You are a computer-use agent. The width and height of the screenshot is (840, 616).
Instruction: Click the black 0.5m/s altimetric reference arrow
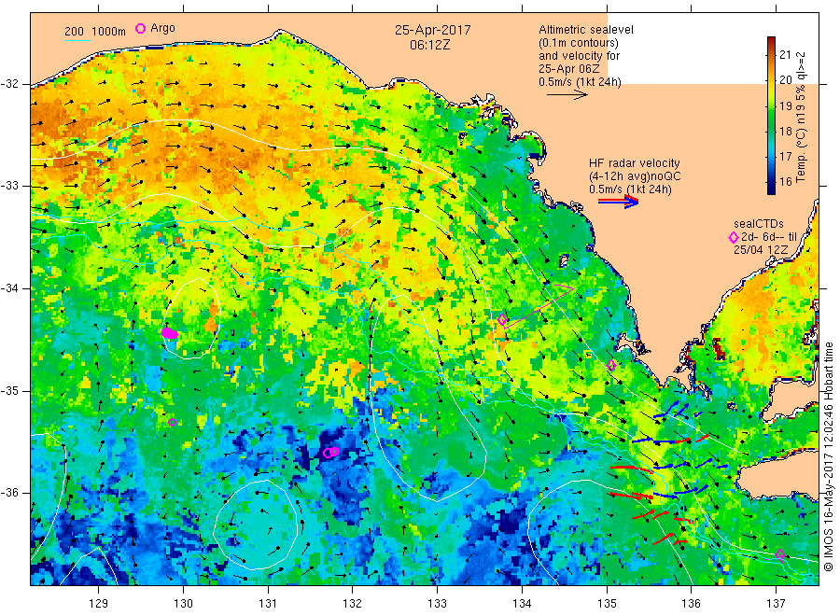coord(567,95)
